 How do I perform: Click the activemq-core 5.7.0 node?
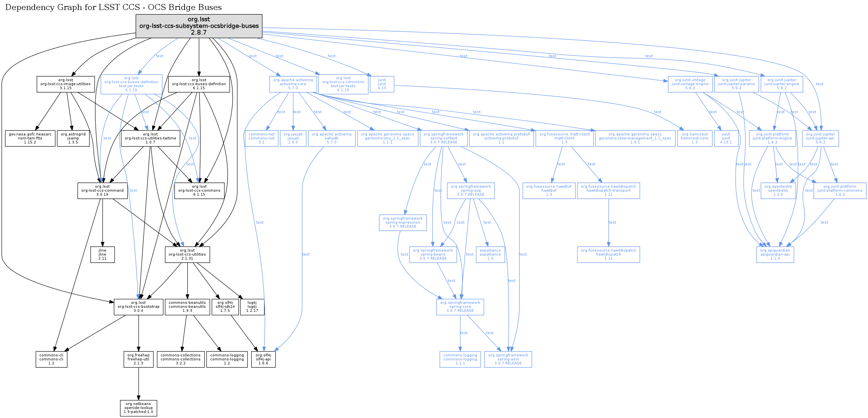(x=293, y=84)
